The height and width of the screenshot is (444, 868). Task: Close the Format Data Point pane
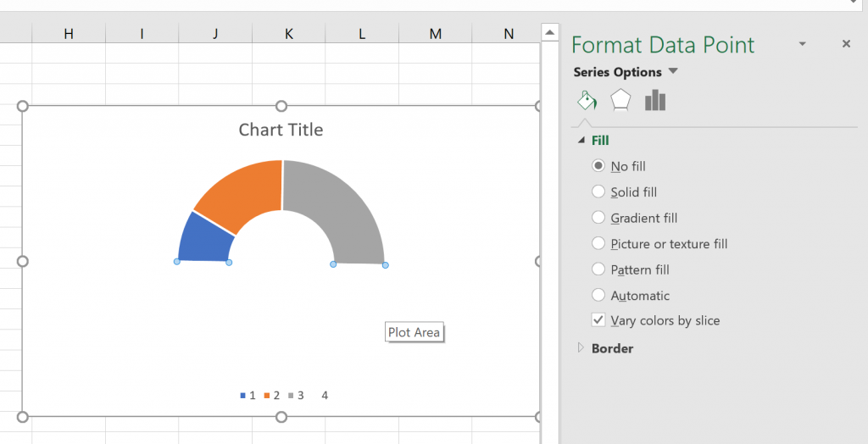pyautogui.click(x=846, y=44)
